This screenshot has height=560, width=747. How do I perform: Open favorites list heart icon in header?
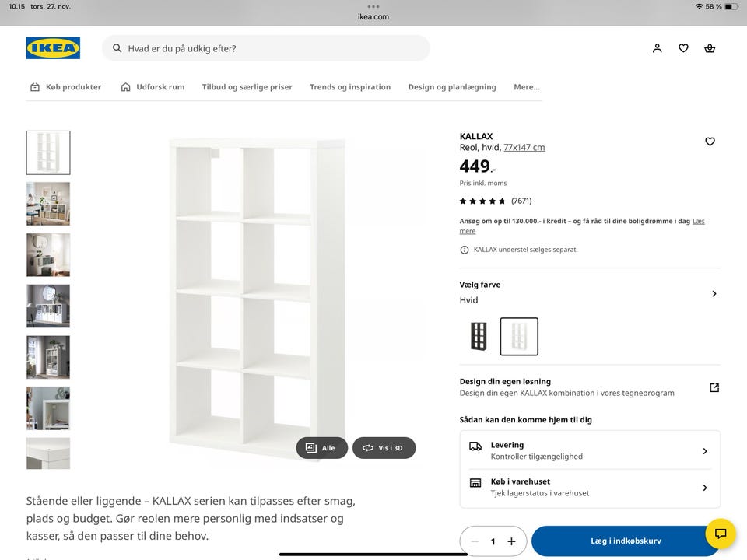click(683, 48)
